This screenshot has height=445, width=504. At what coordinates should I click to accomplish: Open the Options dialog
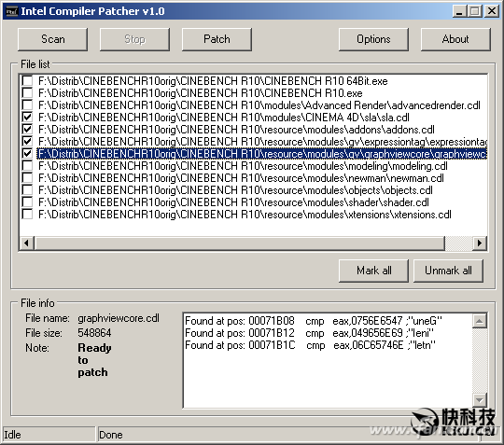pyautogui.click(x=373, y=39)
